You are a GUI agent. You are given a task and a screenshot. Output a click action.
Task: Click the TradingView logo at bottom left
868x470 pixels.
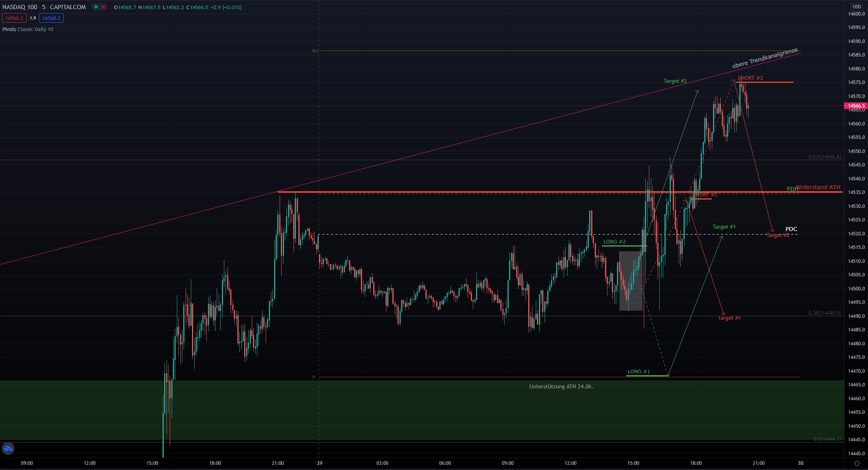pyautogui.click(x=8, y=448)
